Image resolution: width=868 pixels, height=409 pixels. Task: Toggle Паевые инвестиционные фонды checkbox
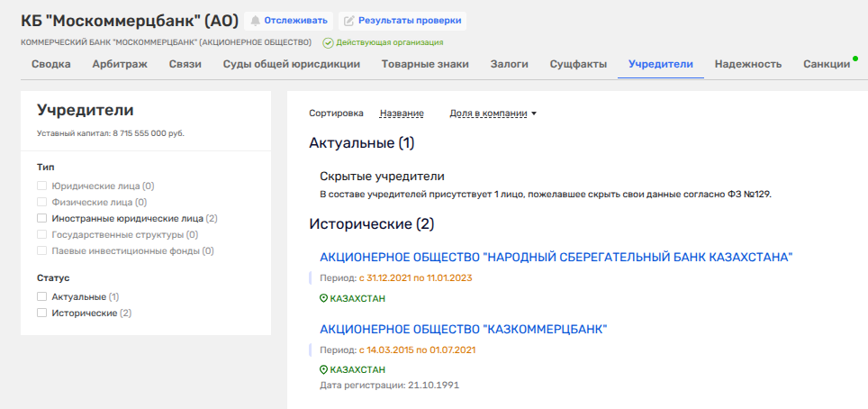point(41,251)
